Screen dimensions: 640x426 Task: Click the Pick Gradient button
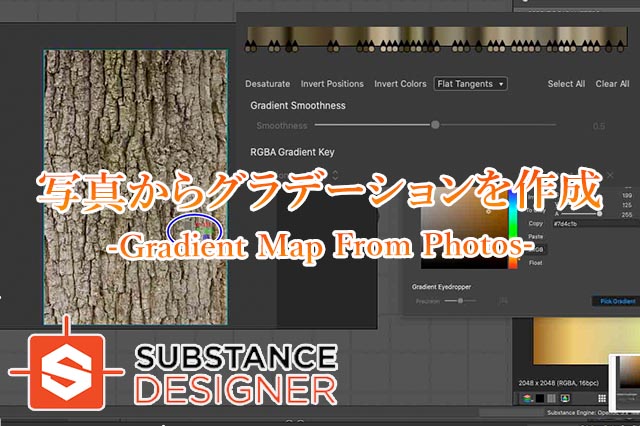click(x=617, y=301)
